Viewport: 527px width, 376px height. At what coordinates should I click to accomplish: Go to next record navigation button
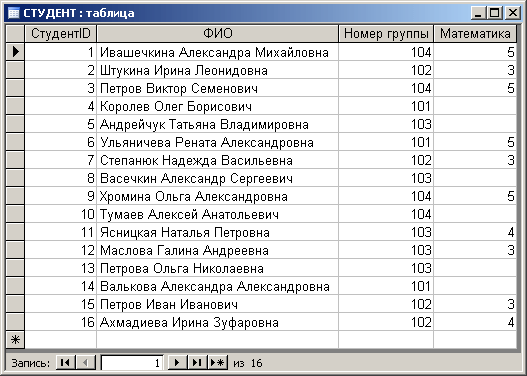pos(177,363)
